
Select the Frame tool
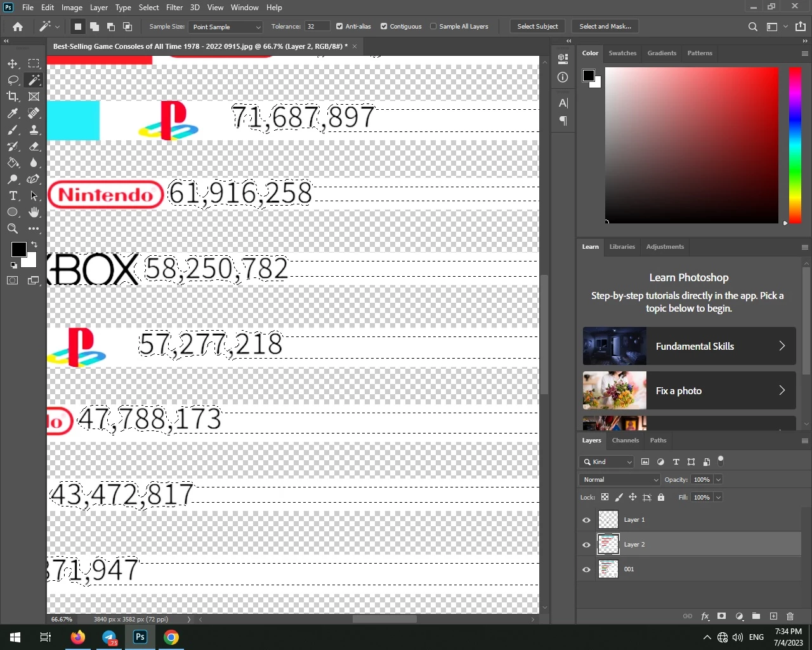[x=34, y=96]
